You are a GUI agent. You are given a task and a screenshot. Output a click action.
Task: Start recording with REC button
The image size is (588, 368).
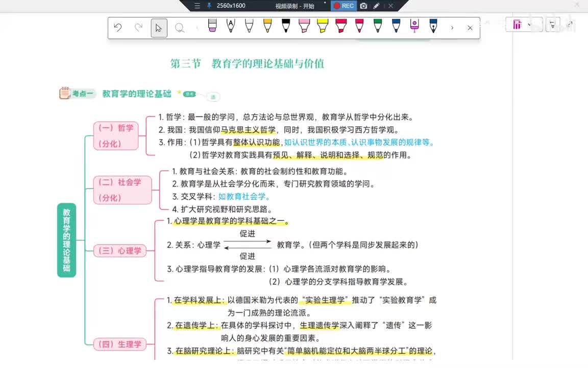344,6
